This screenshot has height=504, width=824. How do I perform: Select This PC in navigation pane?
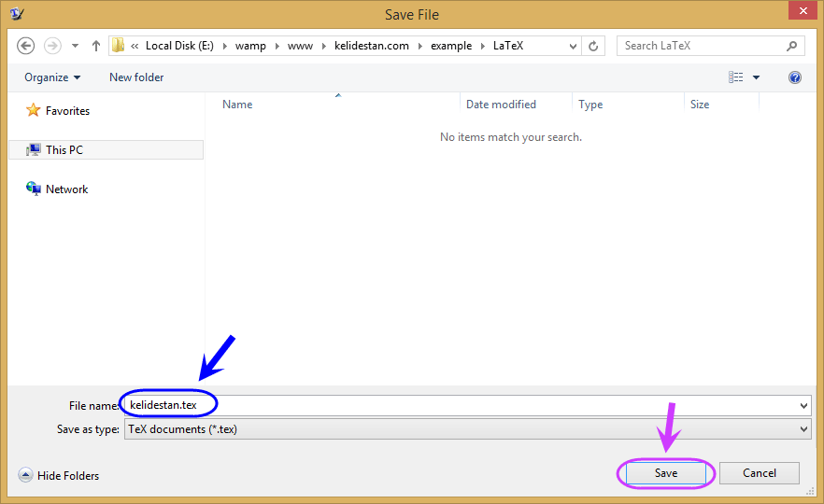click(x=107, y=149)
